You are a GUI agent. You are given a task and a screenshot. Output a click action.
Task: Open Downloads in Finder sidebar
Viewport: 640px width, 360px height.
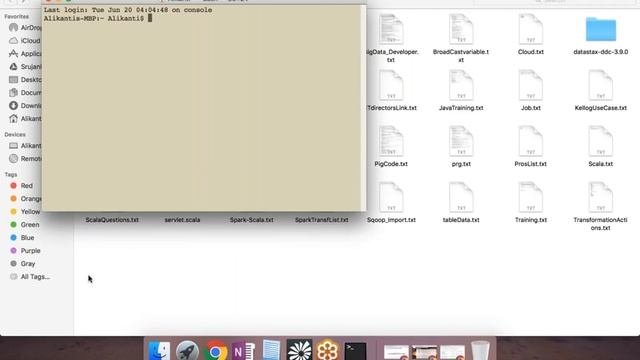(24, 106)
